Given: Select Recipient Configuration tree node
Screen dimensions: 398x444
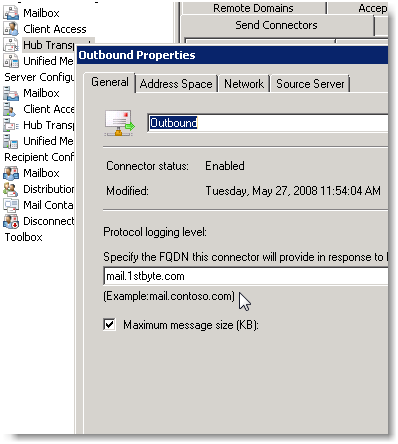Looking at the screenshot, I should click(39, 157).
